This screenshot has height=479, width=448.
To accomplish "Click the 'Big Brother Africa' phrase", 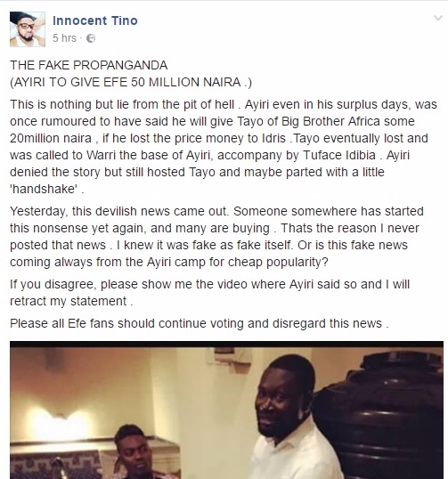I will (330, 121).
